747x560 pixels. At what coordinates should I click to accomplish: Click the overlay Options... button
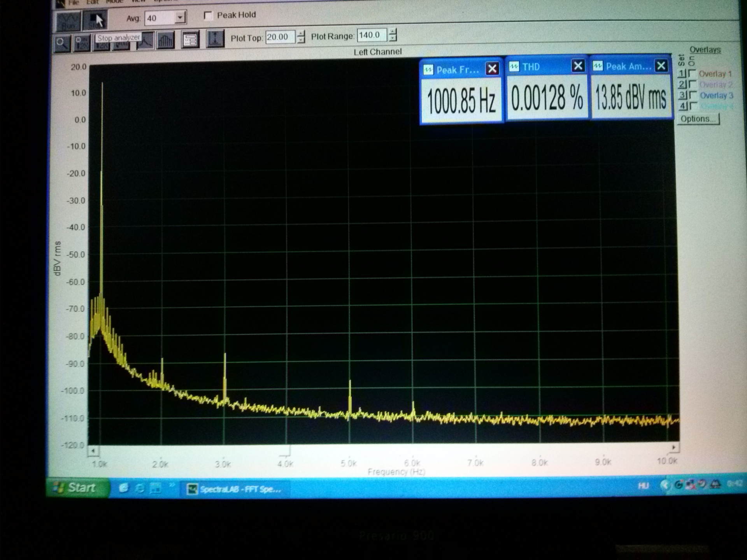[x=698, y=119]
